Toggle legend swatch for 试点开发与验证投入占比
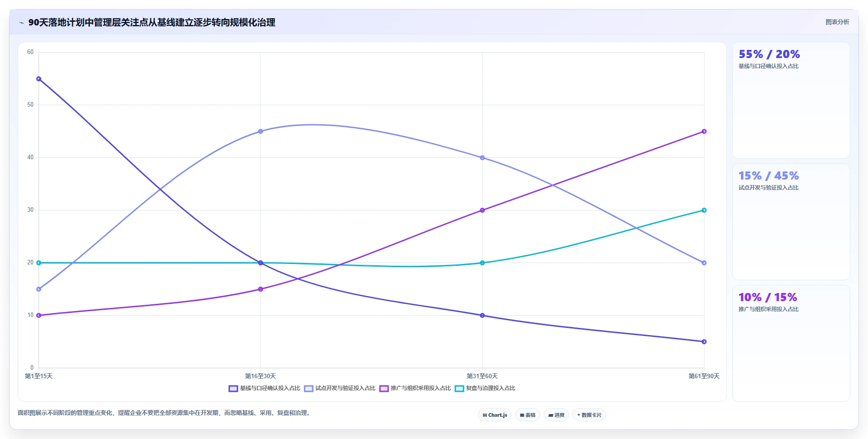 309,389
